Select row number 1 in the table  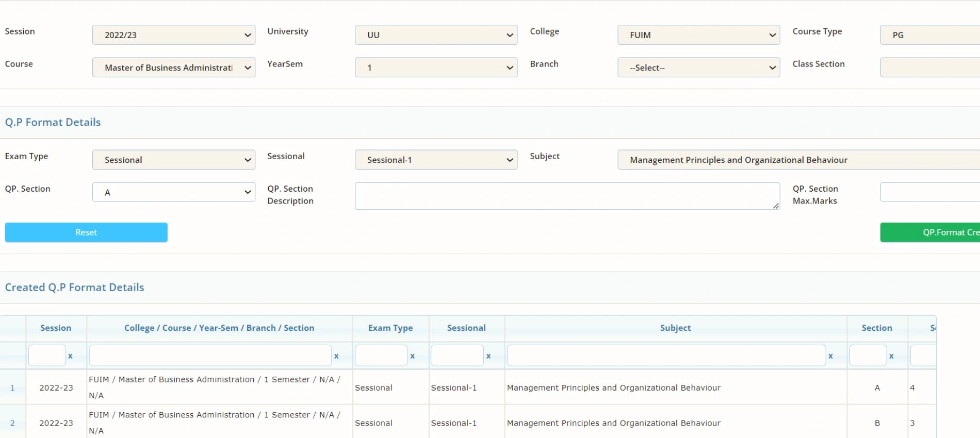(x=12, y=388)
